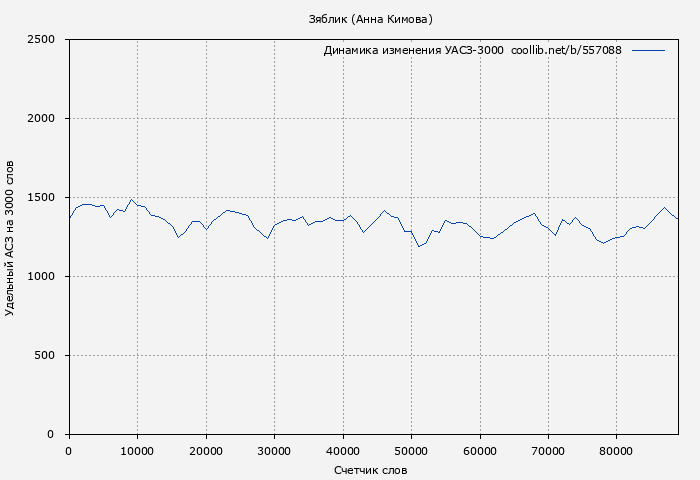Screen dimensions: 700x480
Task: Click the 10000 x-axis tick label
Action: pos(137,451)
